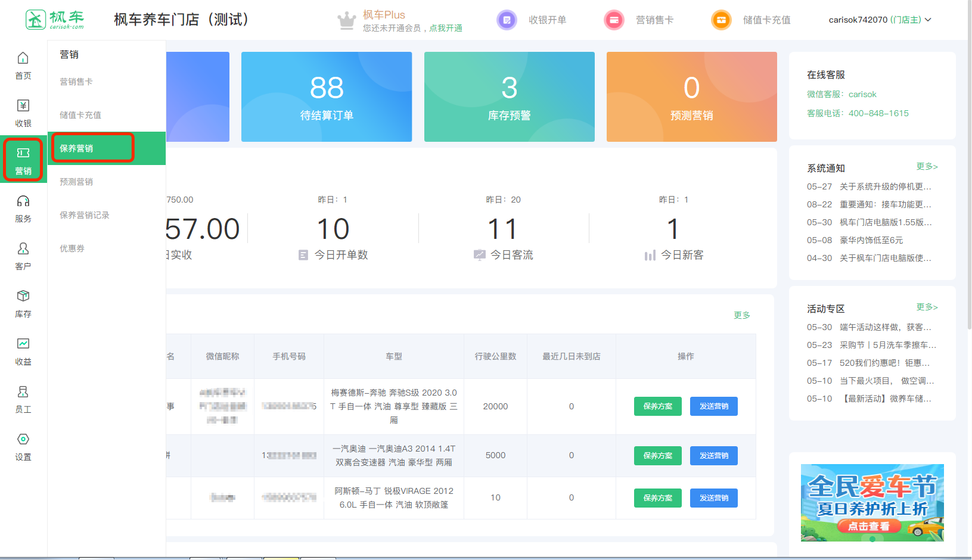
Task: Select 营销售卡 in the marketing submenu
Action: (76, 82)
